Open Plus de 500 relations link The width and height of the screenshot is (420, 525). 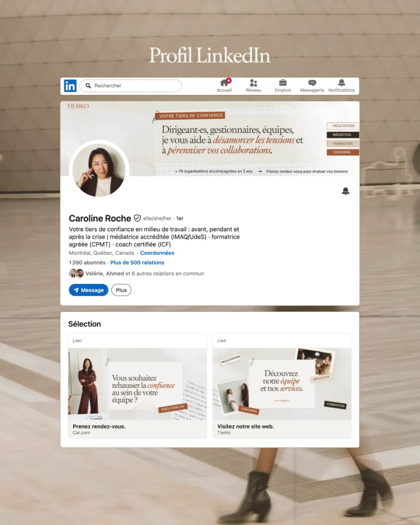point(137,262)
